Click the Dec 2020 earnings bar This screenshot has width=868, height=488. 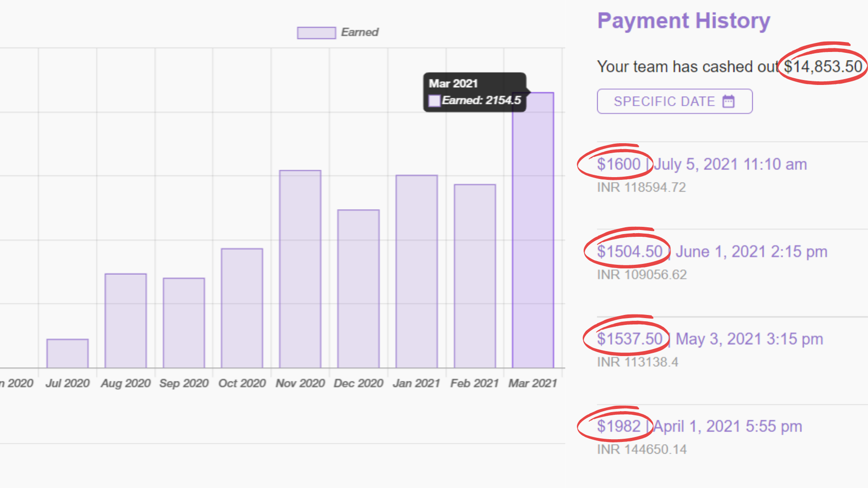click(x=358, y=289)
